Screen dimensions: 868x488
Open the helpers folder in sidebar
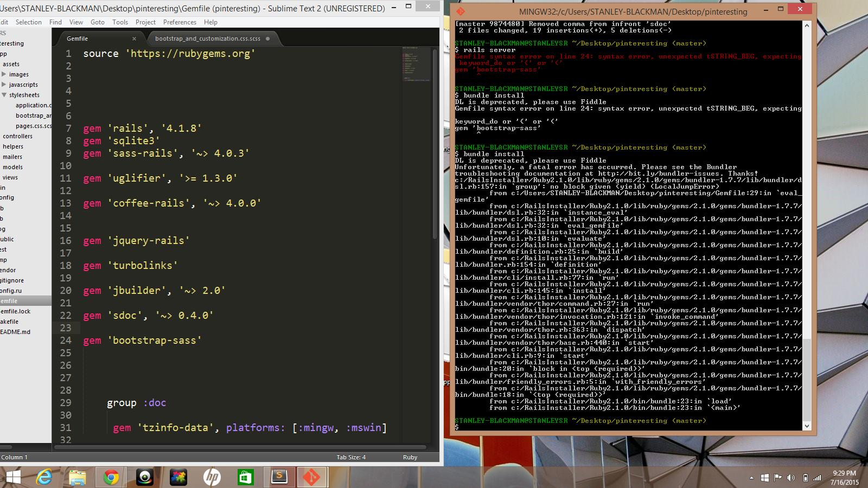(13, 146)
